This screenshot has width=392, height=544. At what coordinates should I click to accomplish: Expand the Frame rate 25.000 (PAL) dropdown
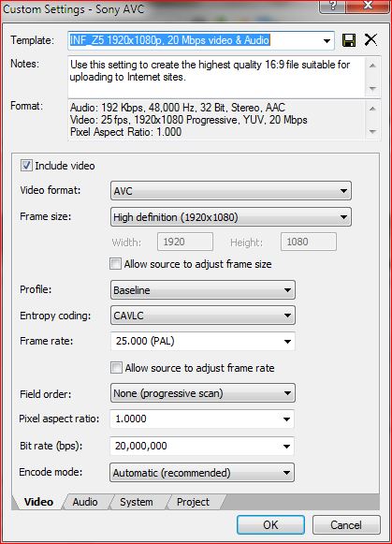coord(203,341)
